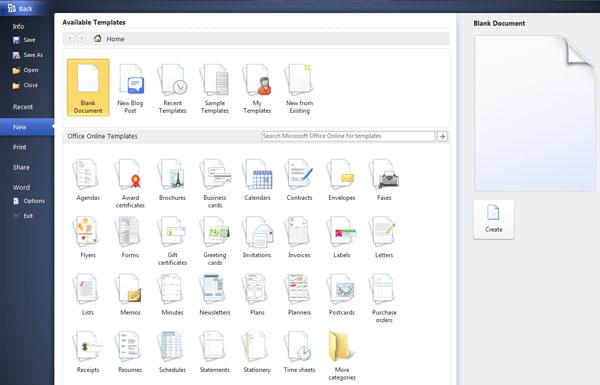Click Save As in the left menu
This screenshot has width=600, height=385.
pos(27,55)
